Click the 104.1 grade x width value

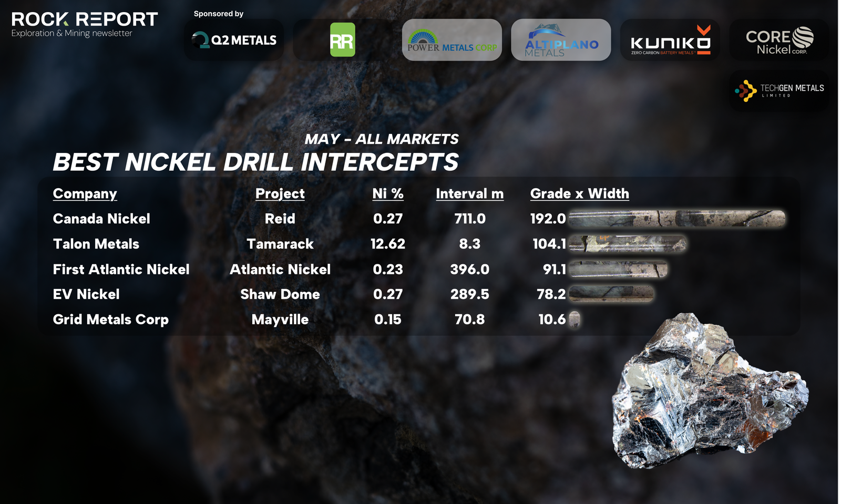[549, 244]
